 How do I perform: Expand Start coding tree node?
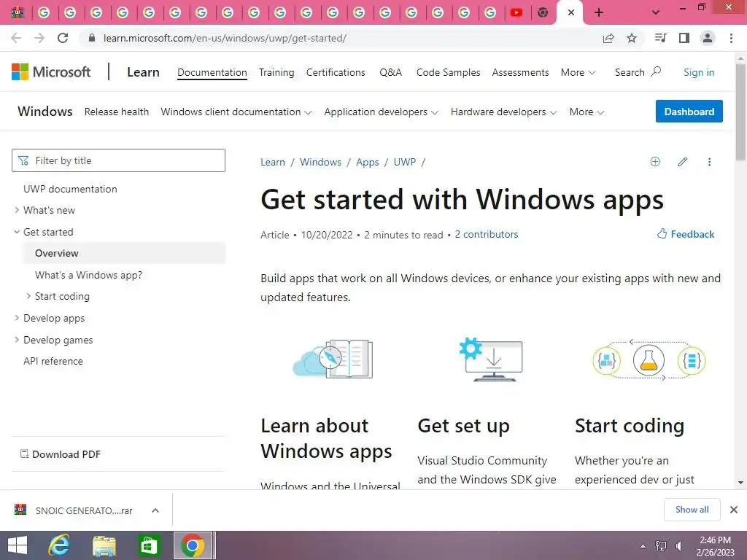(x=28, y=296)
